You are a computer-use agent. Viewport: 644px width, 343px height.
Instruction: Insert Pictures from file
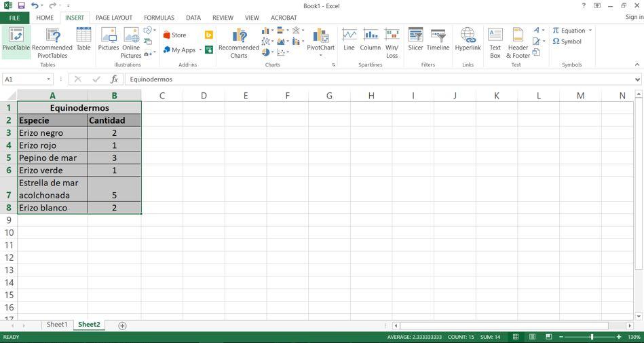tap(109, 39)
